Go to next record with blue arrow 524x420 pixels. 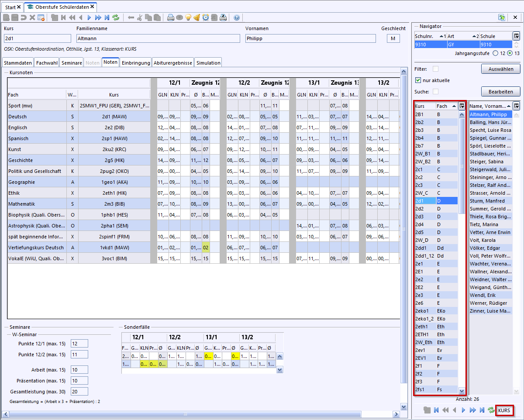pyautogui.click(x=89, y=17)
